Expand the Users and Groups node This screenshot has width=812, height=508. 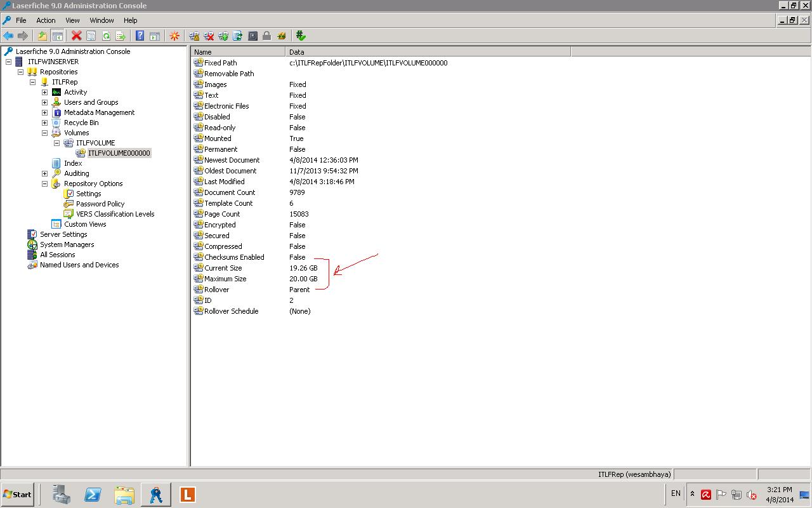click(x=44, y=102)
